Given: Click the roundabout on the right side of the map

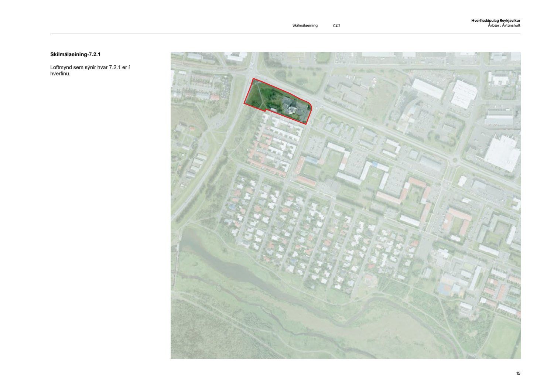Looking at the screenshot, I should [x=454, y=160].
